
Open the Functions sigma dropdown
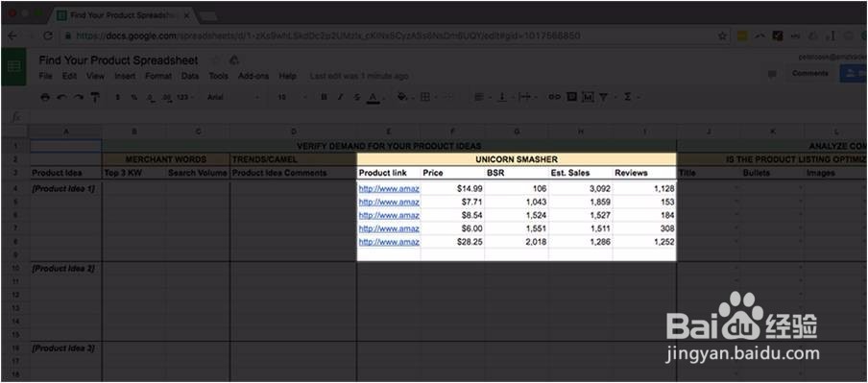(x=631, y=97)
